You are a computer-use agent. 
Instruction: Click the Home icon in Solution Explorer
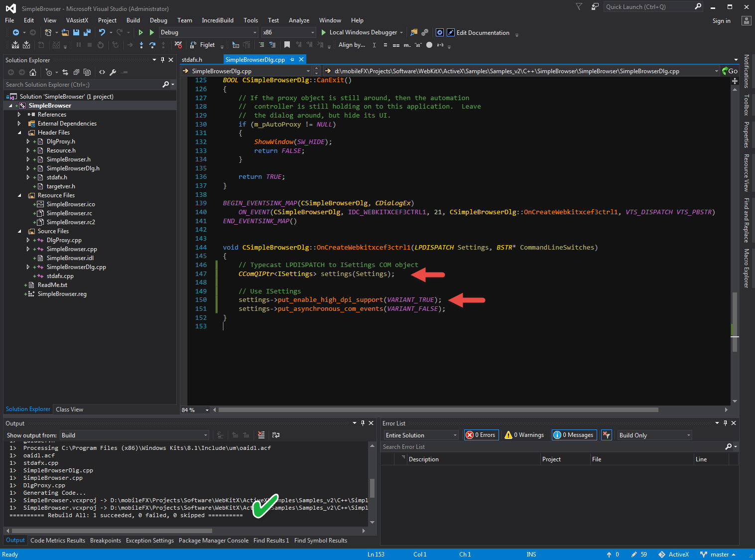(x=33, y=72)
